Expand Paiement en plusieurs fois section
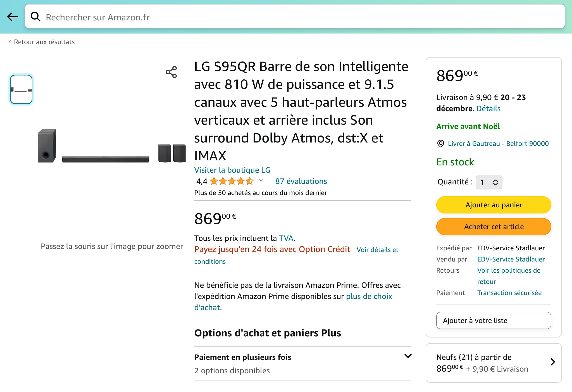572x392 pixels. [408, 356]
